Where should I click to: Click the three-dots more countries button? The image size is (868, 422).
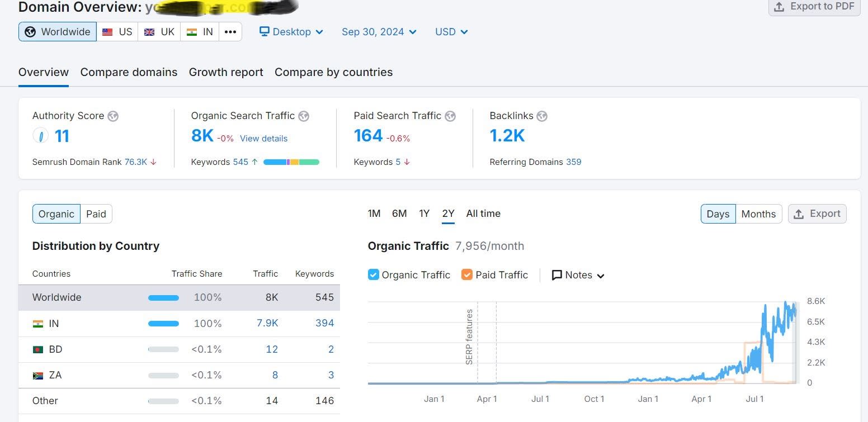coord(230,32)
